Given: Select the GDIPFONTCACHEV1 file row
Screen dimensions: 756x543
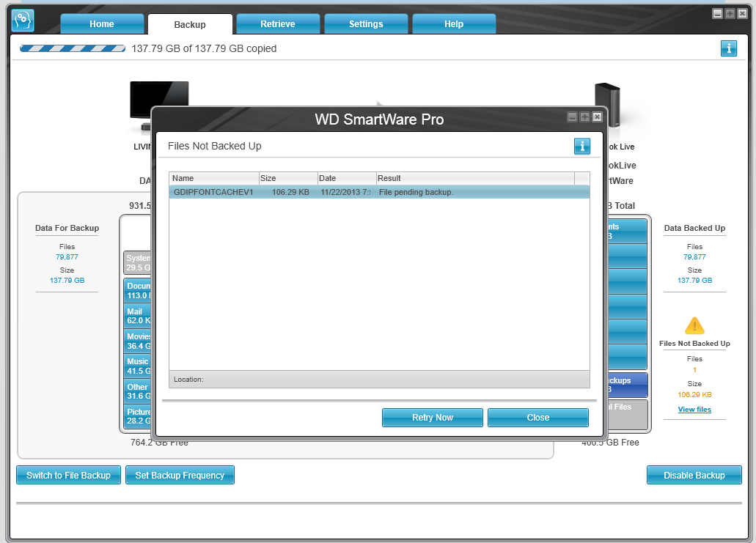Looking at the screenshot, I should click(379, 192).
